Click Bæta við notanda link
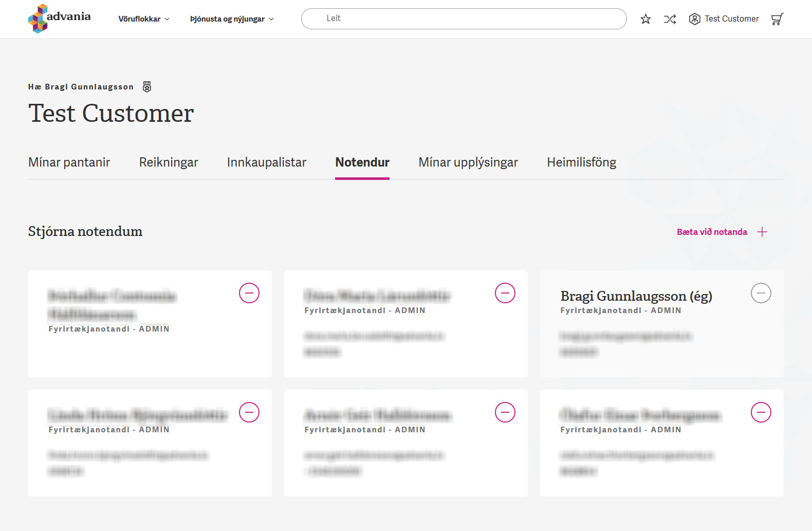812x531 pixels. (712, 232)
